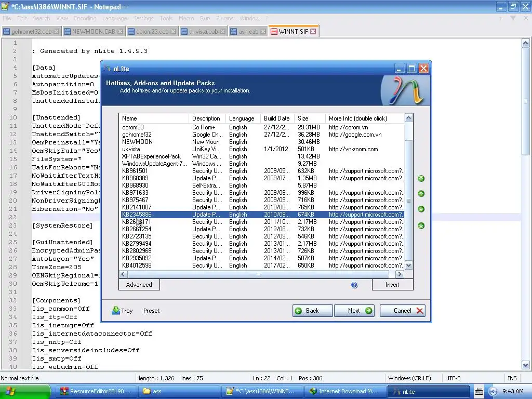Click Notepad++ editor scroll down arrow

point(525,365)
